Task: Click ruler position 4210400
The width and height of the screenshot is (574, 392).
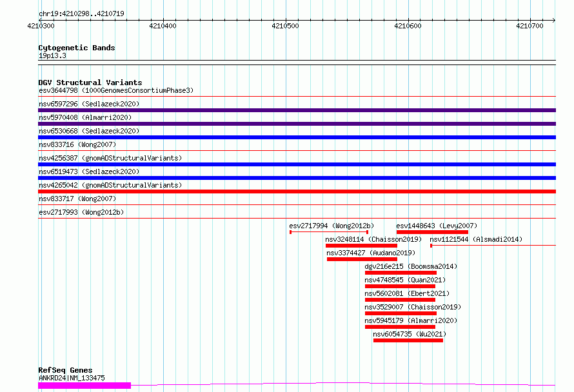Action: 163,26
